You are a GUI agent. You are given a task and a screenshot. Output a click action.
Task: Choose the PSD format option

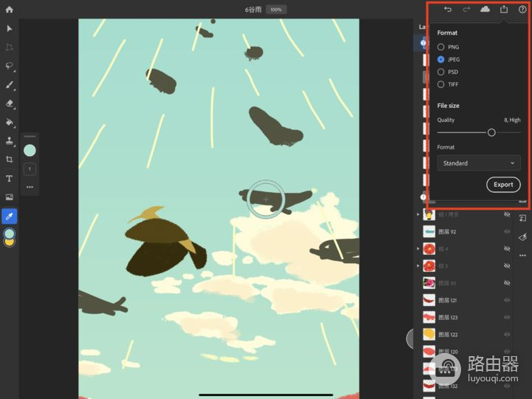click(x=441, y=72)
